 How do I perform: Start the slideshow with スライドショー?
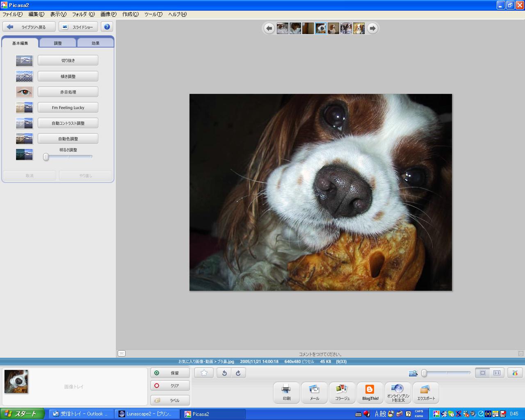[x=78, y=27]
